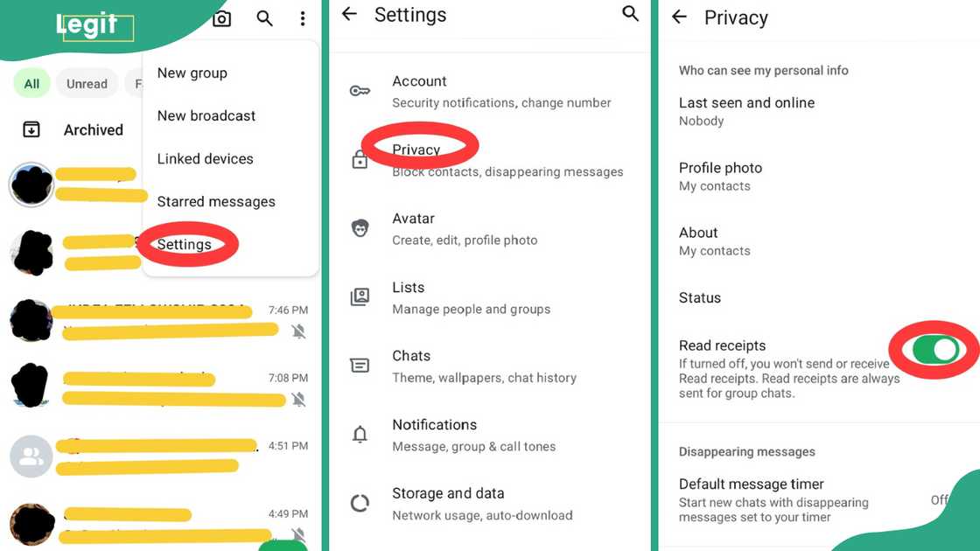Image resolution: width=980 pixels, height=551 pixels.
Task: Choose Settings from overflow menu
Action: pos(185,244)
